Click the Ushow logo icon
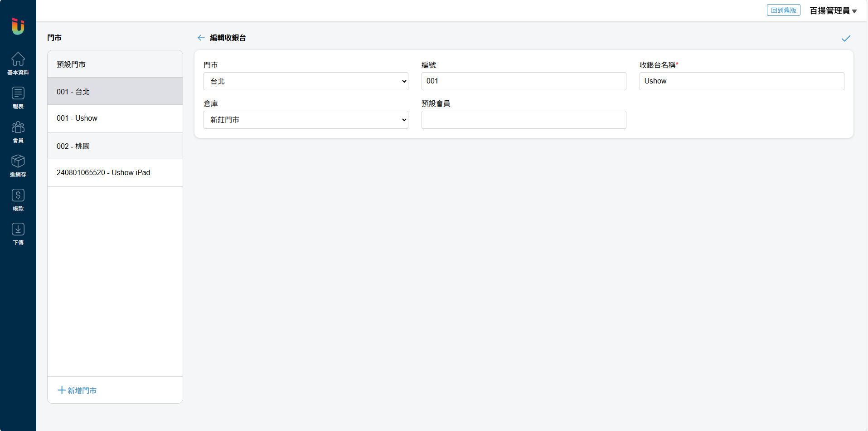Viewport: 868px width, 431px height. [18, 26]
